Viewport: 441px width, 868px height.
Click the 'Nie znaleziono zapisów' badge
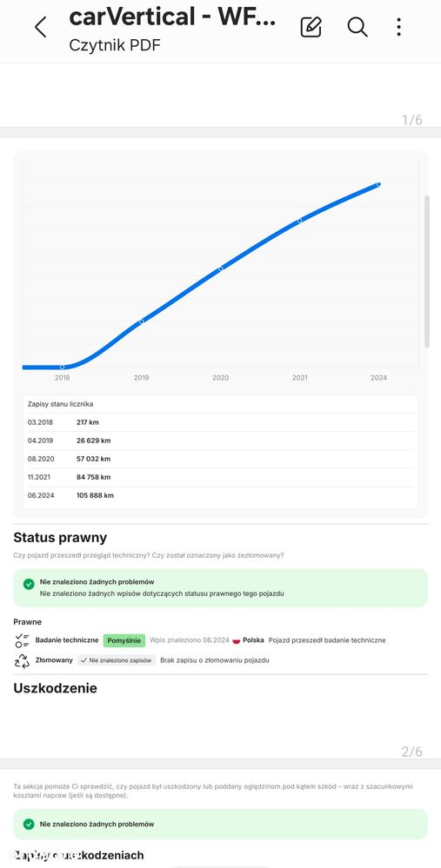pos(117,660)
